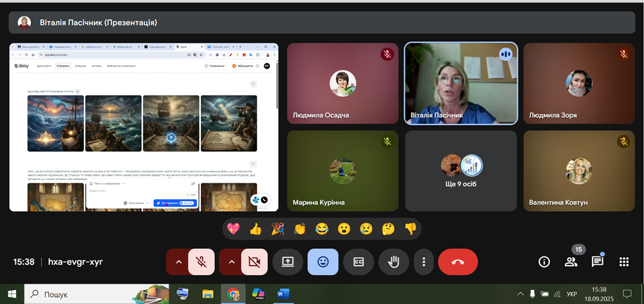Send the thinking face emoji reaction
Viewport: 644px width, 304px height.
(388, 228)
